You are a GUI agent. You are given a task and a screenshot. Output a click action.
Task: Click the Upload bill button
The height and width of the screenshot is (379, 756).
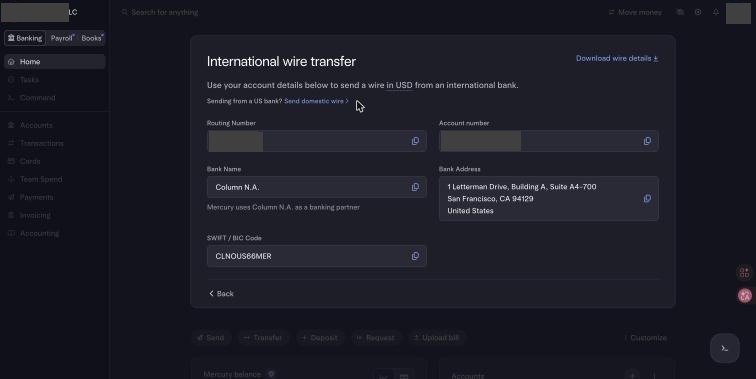click(x=436, y=338)
